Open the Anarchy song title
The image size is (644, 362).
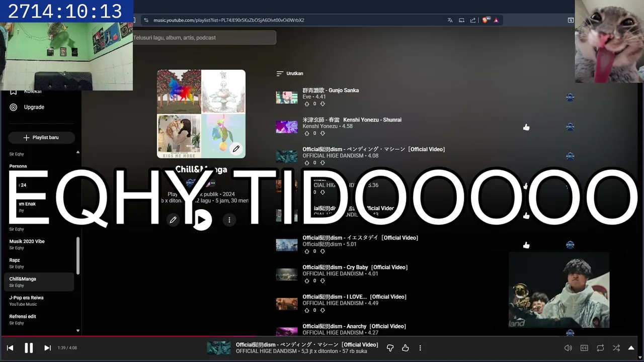[x=355, y=326]
